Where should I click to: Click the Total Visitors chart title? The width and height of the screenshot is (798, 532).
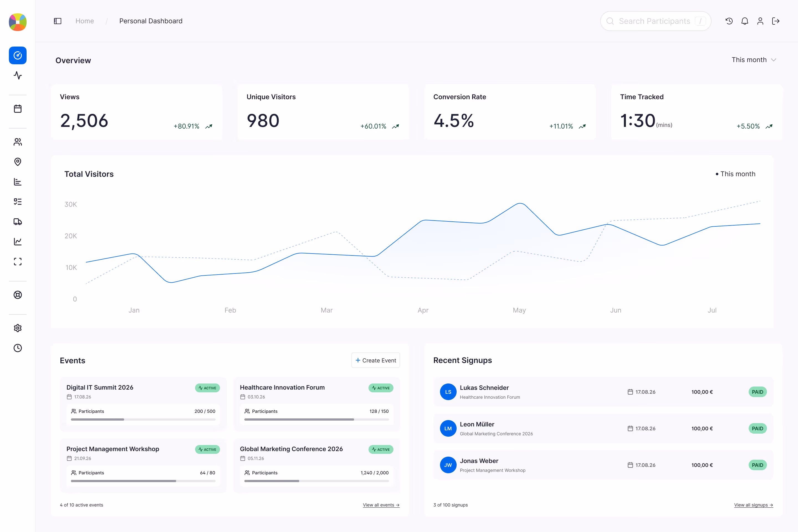[x=89, y=174]
